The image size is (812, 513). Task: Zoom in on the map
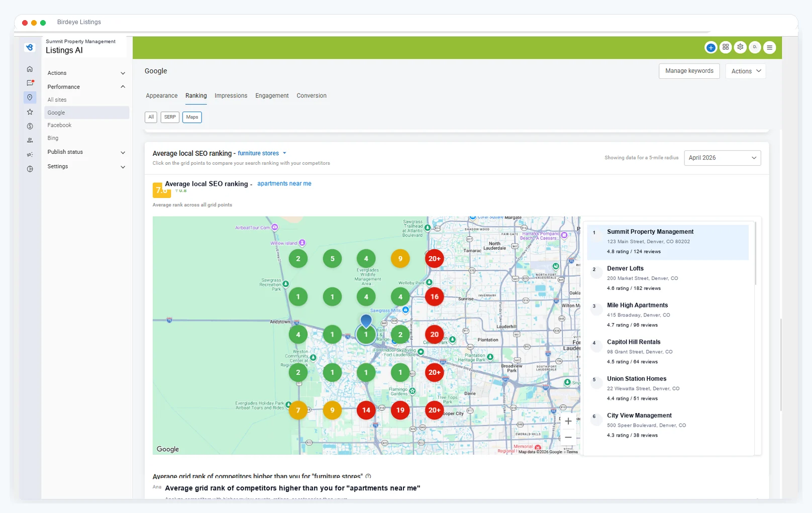coord(568,421)
